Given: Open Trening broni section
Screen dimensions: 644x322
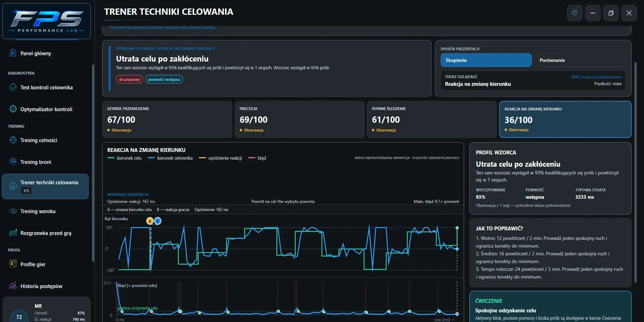Looking at the screenshot, I should click(x=45, y=162).
